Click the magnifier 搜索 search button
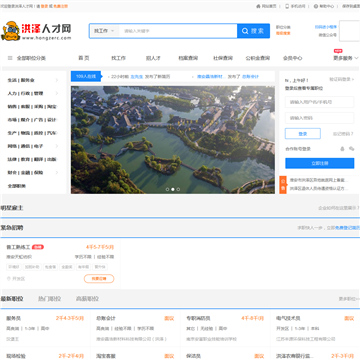360x360 pixels. coord(253,31)
